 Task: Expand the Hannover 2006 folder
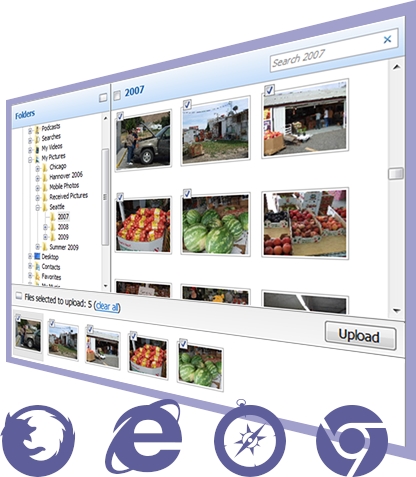tap(38, 178)
